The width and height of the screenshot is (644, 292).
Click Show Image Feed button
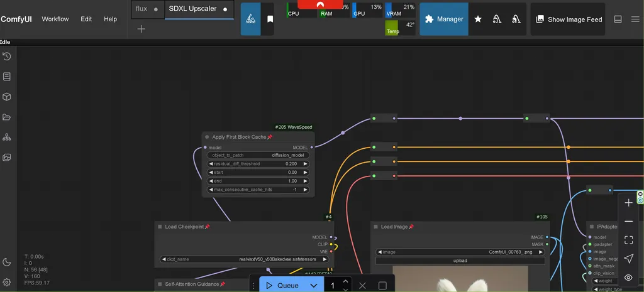click(x=569, y=19)
